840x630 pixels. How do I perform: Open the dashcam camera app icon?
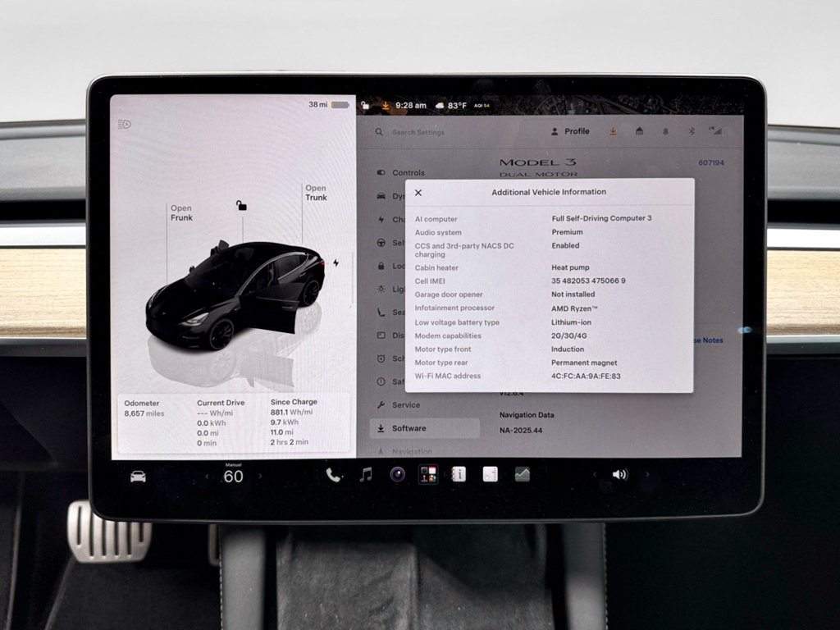click(x=397, y=474)
